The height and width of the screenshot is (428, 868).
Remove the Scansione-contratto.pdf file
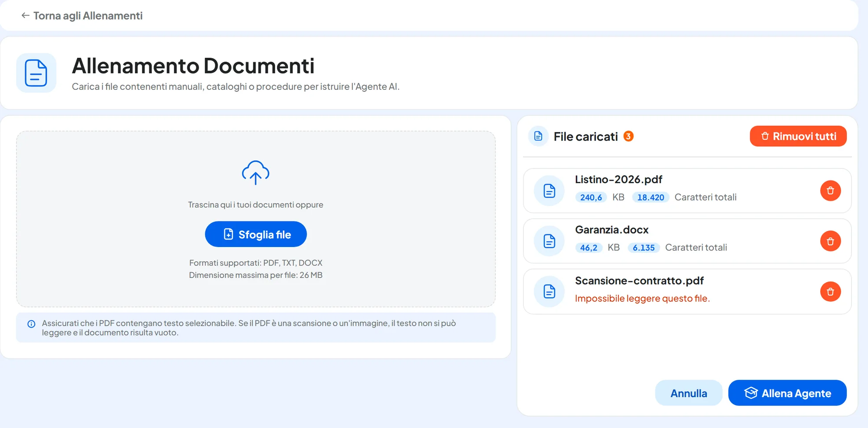click(x=830, y=292)
